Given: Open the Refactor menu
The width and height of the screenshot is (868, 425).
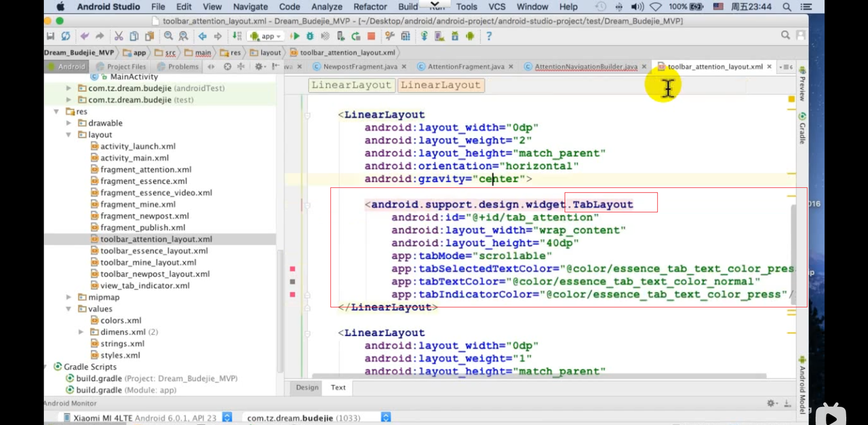Looking at the screenshot, I should (370, 7).
